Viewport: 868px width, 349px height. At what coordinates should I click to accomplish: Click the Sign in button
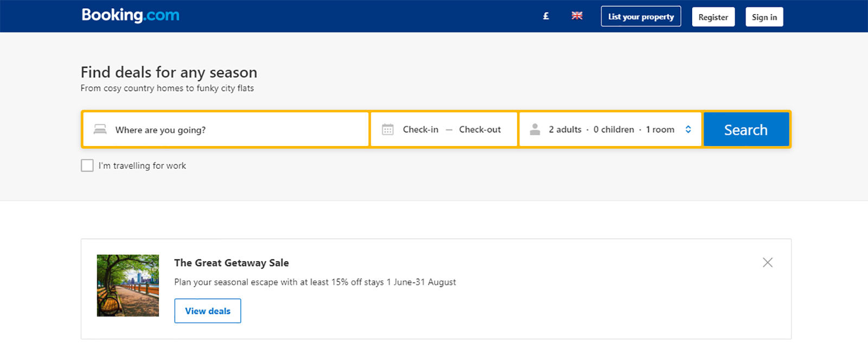[764, 17]
